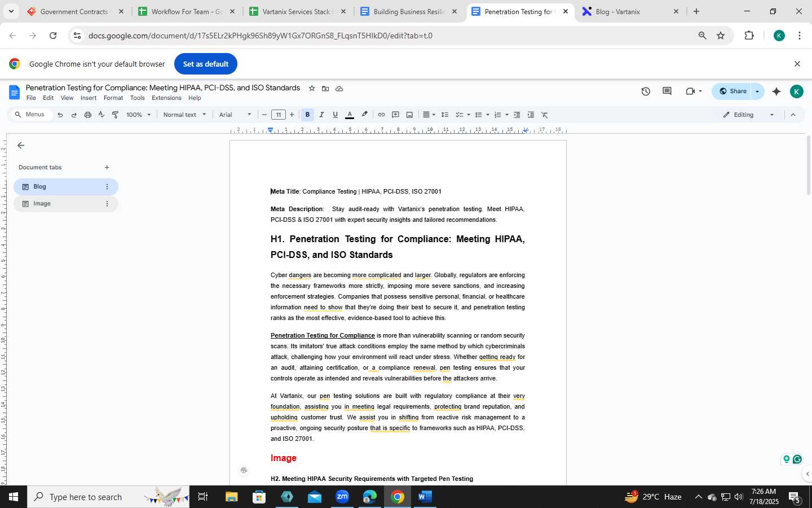Search the menus box

point(32,115)
